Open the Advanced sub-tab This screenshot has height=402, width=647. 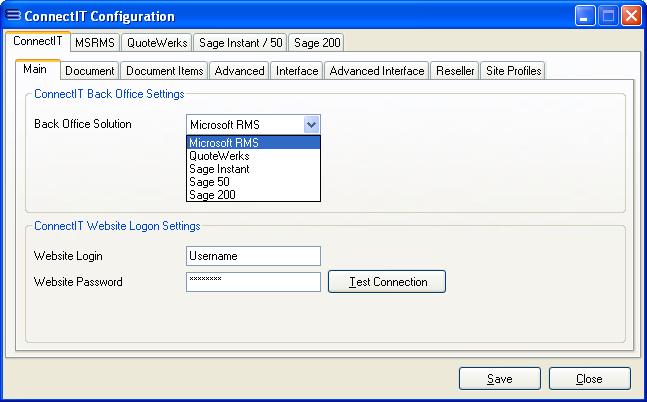click(x=239, y=71)
